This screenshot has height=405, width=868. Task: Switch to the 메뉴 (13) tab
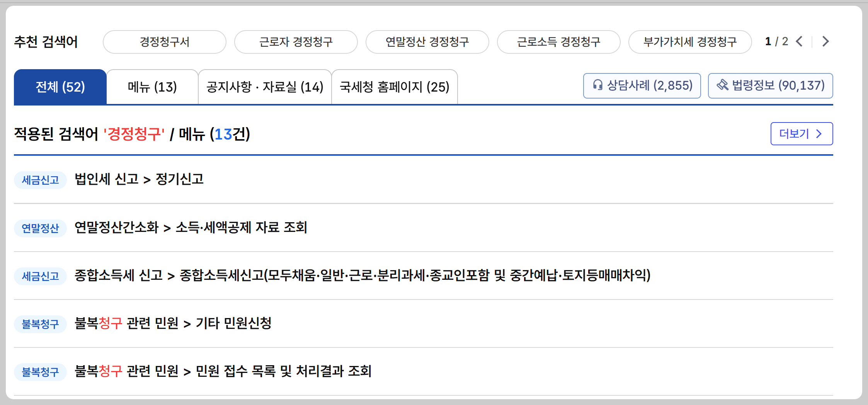click(152, 87)
